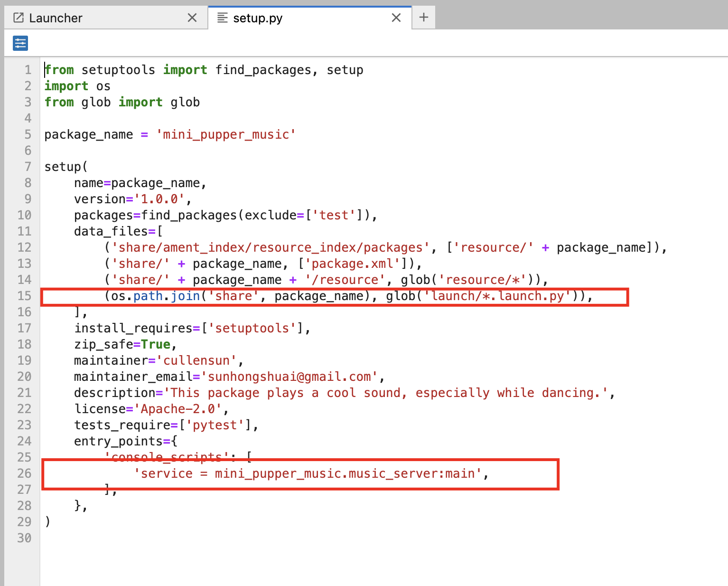Click the find_packages import on line one
728x586 pixels.
click(x=263, y=70)
